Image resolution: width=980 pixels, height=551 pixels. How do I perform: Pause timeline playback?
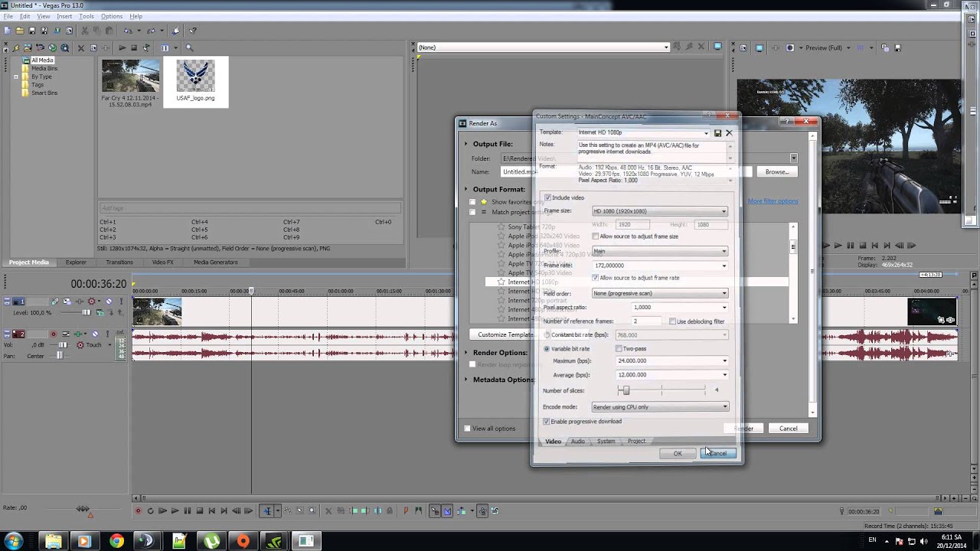[187, 511]
